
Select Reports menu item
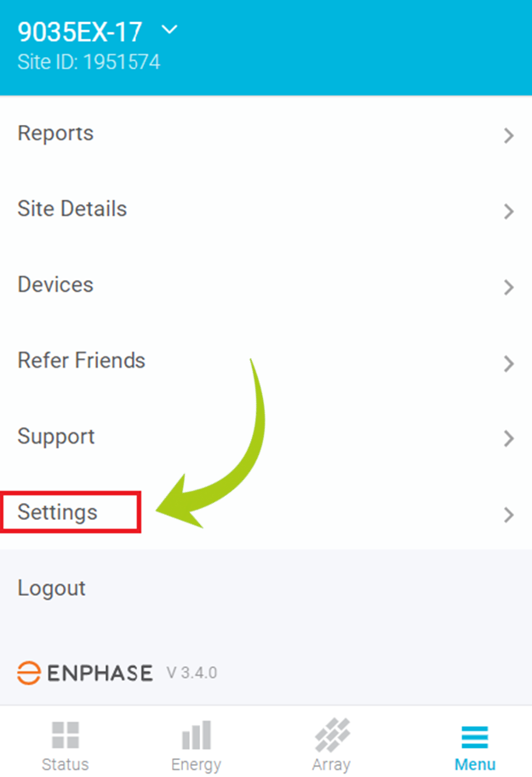pyautogui.click(x=55, y=134)
